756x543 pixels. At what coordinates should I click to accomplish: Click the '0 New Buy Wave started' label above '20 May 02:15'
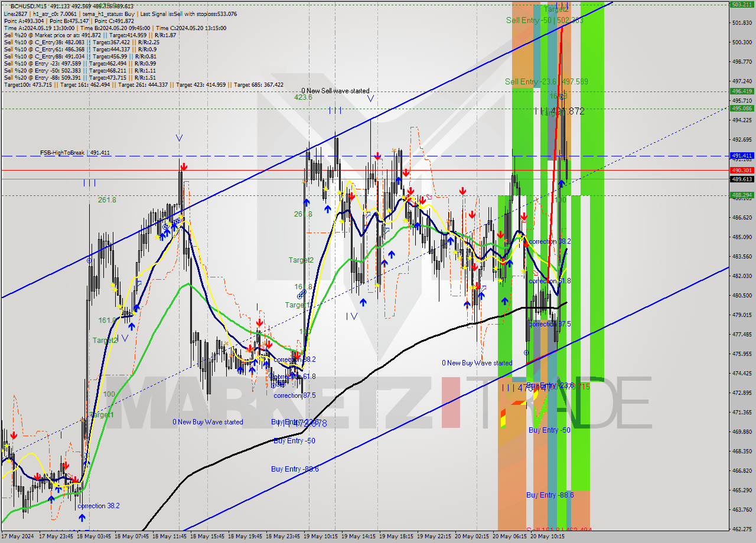pyautogui.click(x=477, y=363)
